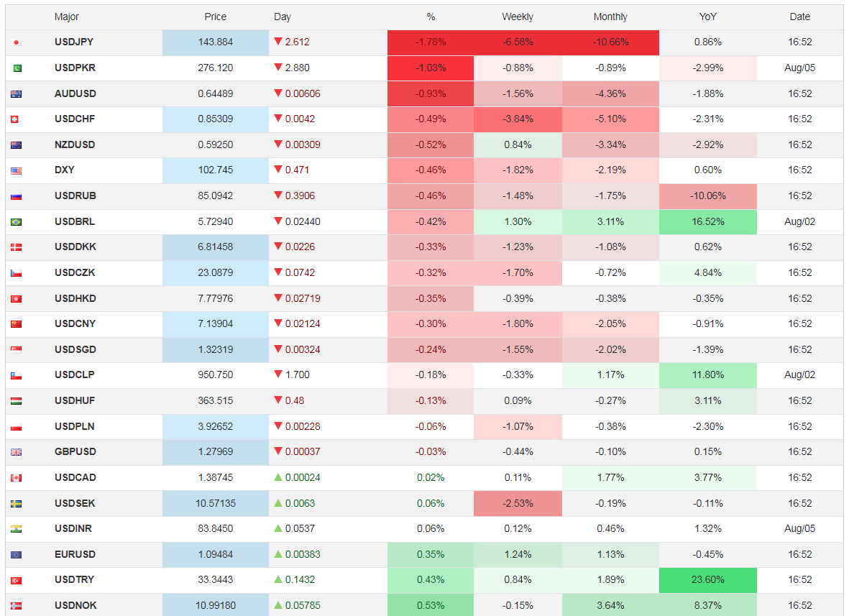
Task: Sort by the Weekly column header
Action: pos(517,17)
